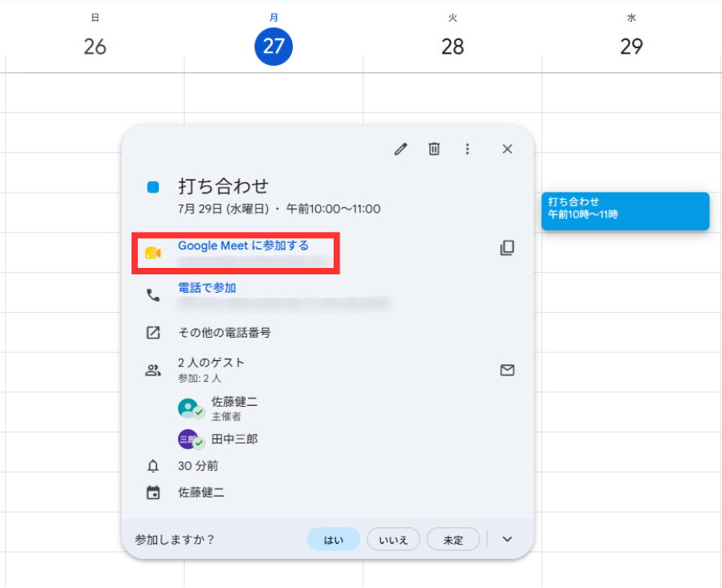This screenshot has width=722, height=588.
Task: Close the event details popup
Action: 507,149
